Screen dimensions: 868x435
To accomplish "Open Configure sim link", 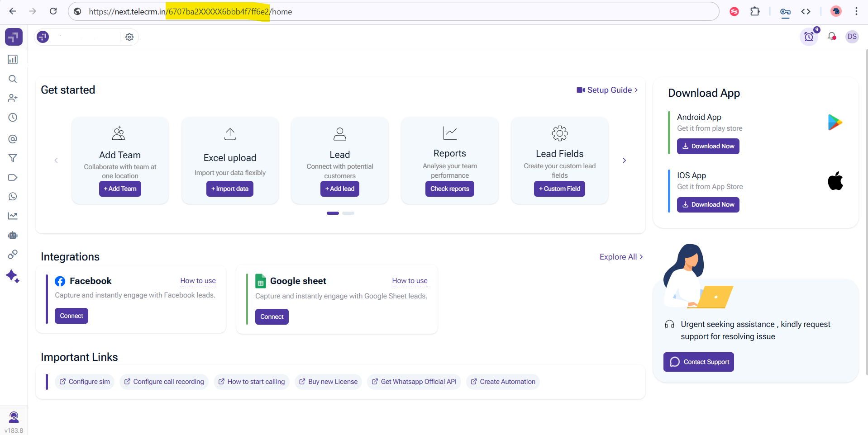I will (85, 382).
